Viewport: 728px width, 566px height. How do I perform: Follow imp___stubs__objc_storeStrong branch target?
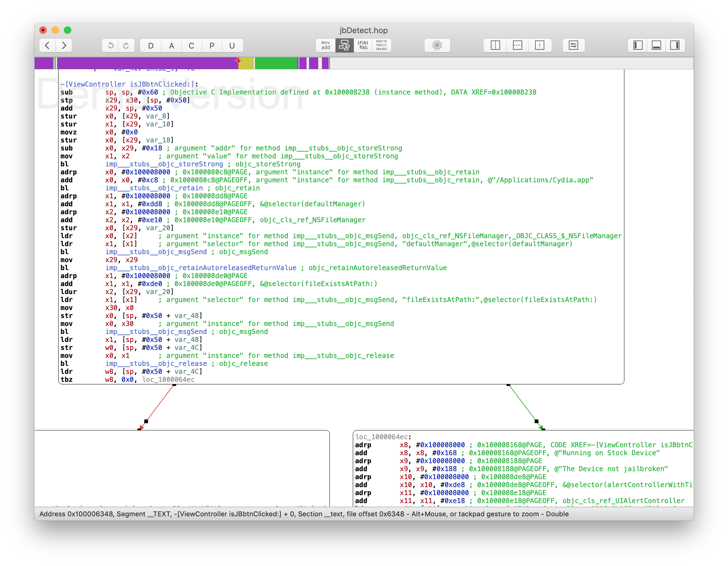point(164,164)
